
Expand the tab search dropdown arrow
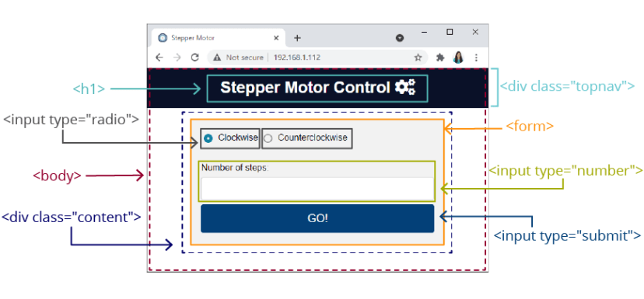click(x=400, y=38)
